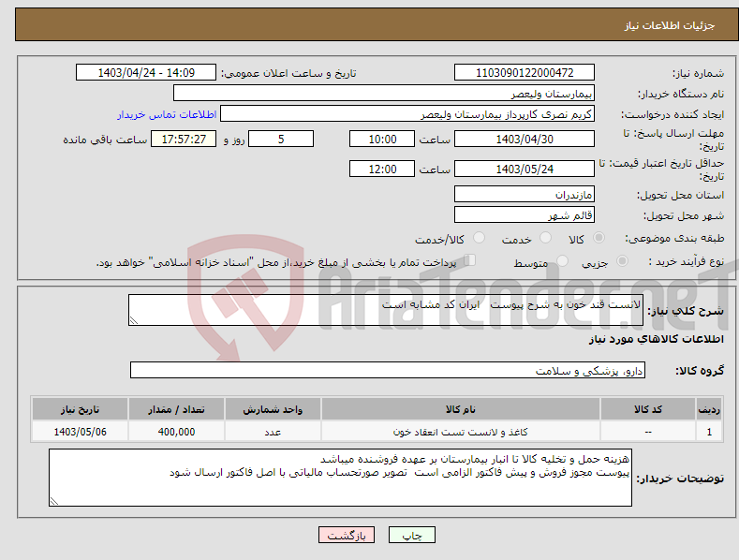The height and width of the screenshot is (560, 739).
Task: Click the بیمارستان ولیعصر buyer name field
Action: coord(384,94)
